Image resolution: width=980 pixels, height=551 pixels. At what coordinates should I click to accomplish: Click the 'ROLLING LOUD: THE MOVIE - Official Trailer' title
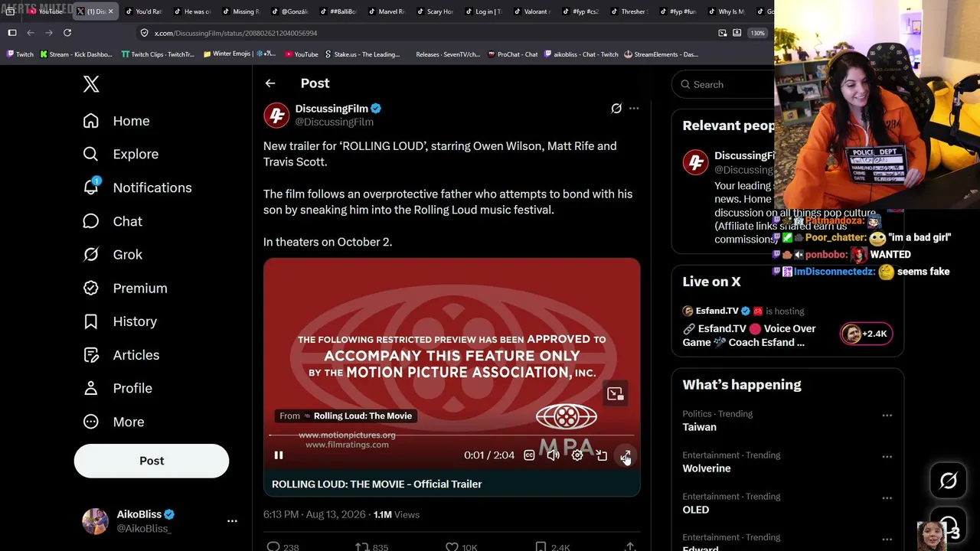[377, 484]
